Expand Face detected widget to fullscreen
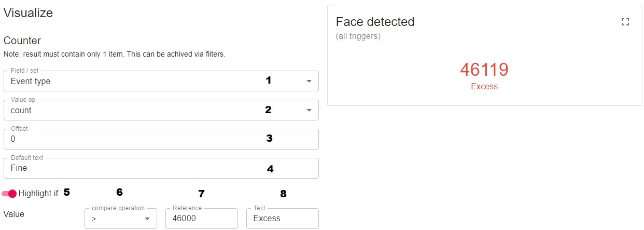This screenshot has height=230, width=644. click(625, 22)
